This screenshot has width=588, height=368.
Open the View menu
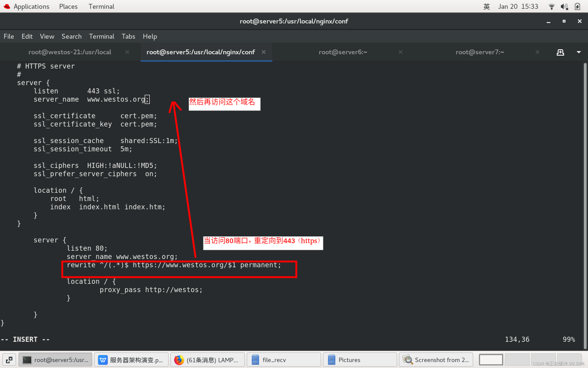click(47, 36)
